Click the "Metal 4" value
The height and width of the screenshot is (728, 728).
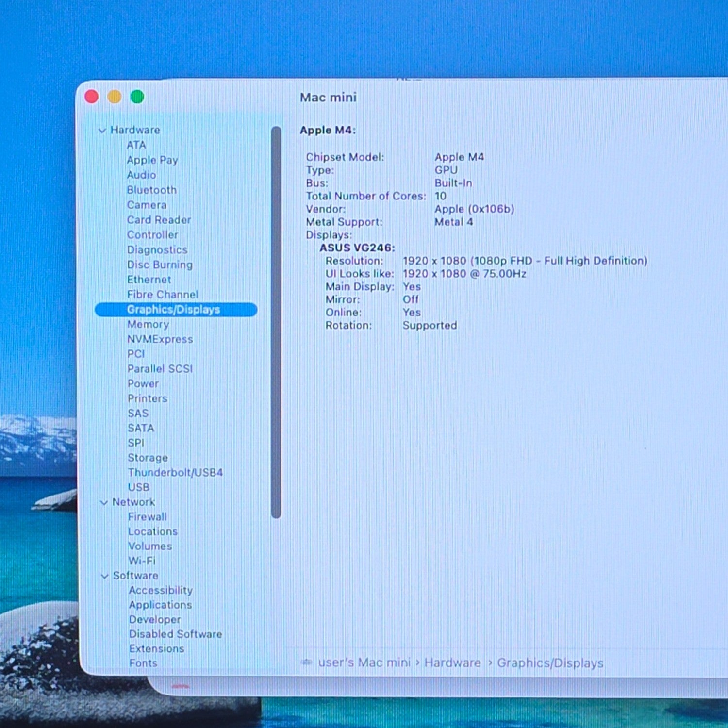[453, 222]
